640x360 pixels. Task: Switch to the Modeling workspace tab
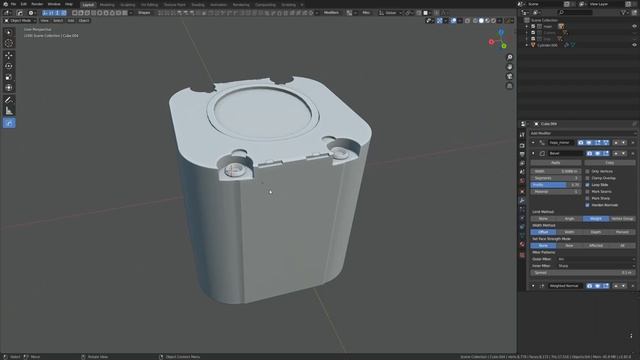[107, 5]
